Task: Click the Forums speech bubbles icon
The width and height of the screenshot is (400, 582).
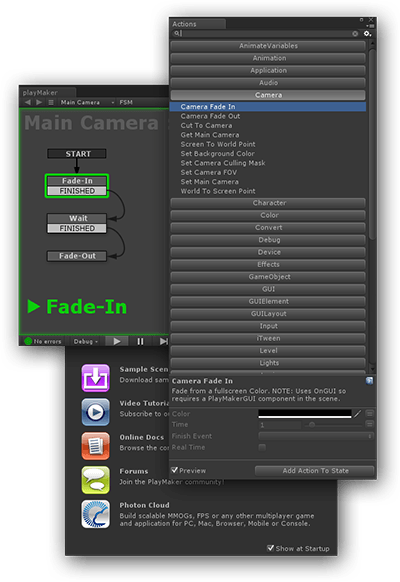Action: (x=95, y=480)
